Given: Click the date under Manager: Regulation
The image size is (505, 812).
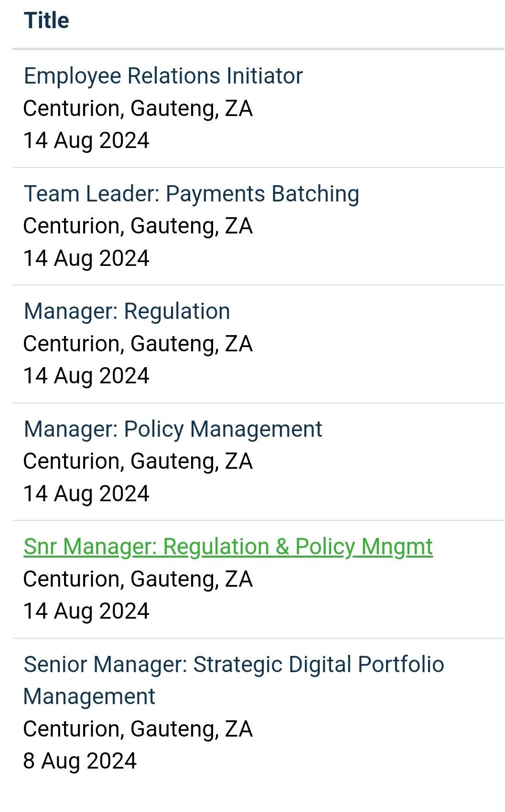Looking at the screenshot, I should coord(86,376).
